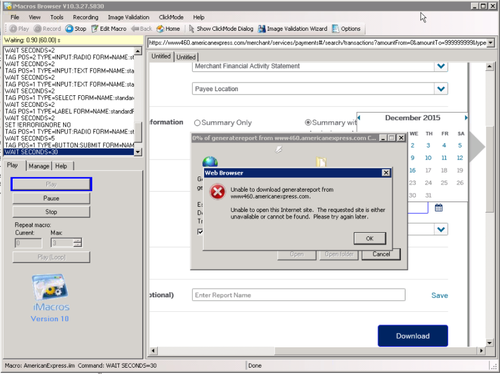Open the File menu
This screenshot has width=500, height=374.
click(15, 17)
